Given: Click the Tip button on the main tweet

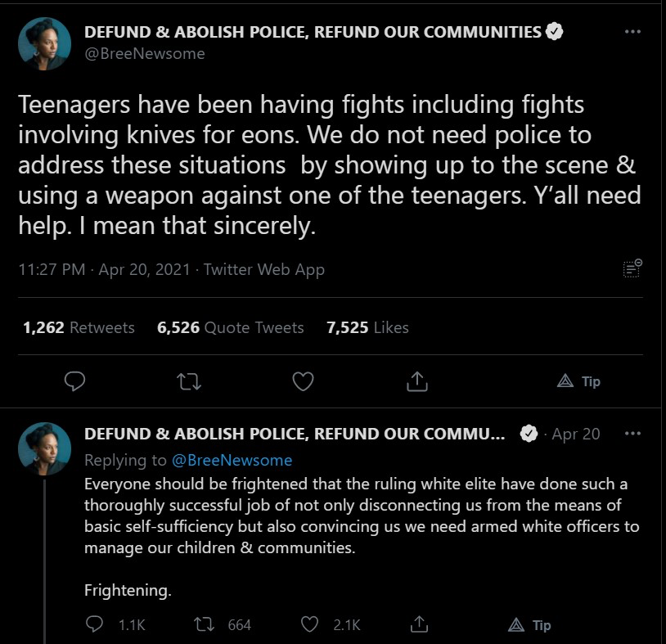Looking at the screenshot, I should tap(578, 381).
